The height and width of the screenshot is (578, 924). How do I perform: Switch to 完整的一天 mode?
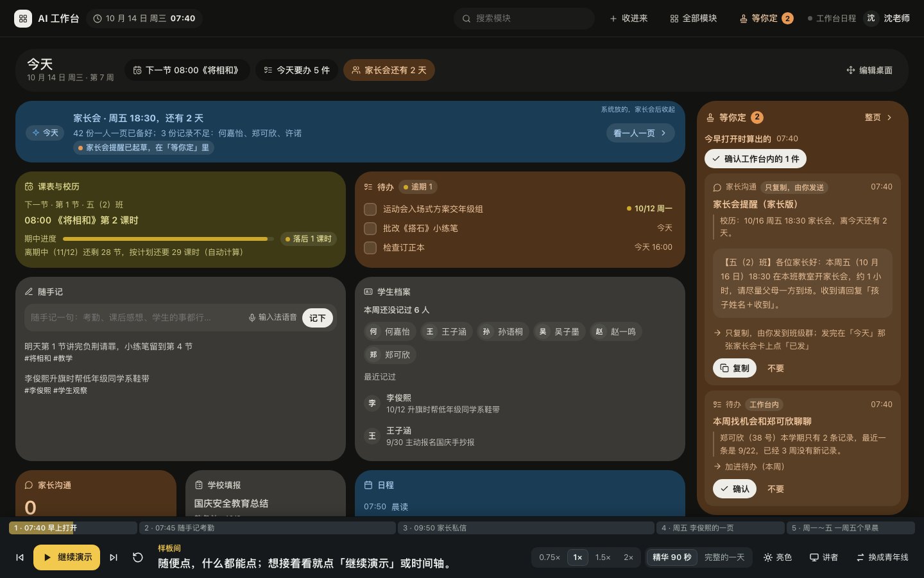click(724, 557)
